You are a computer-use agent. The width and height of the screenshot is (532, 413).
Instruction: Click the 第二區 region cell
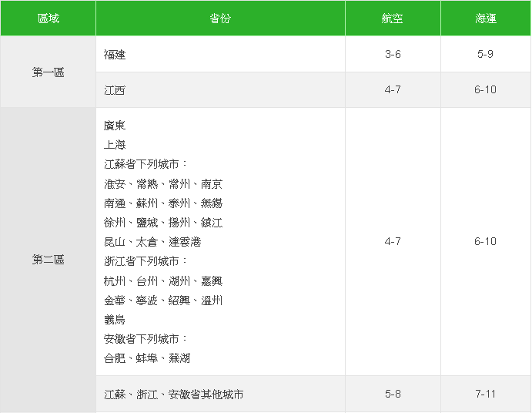48,260
